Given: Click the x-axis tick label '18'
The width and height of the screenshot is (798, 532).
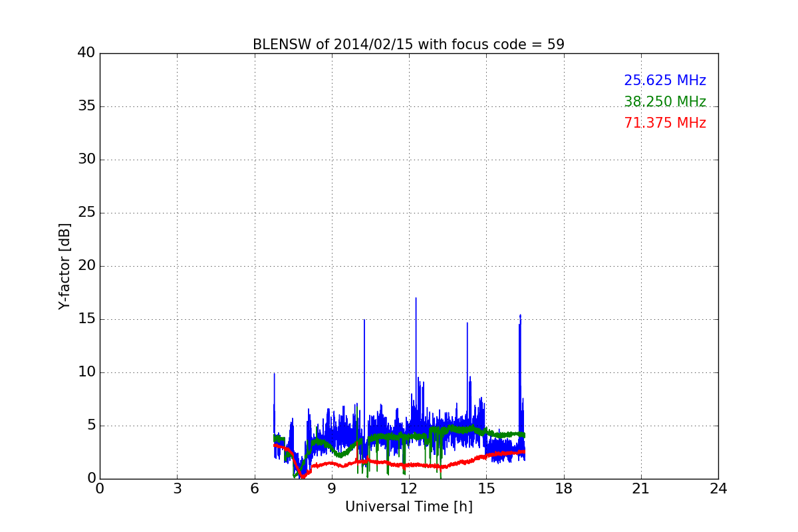Looking at the screenshot, I should pyautogui.click(x=563, y=489).
